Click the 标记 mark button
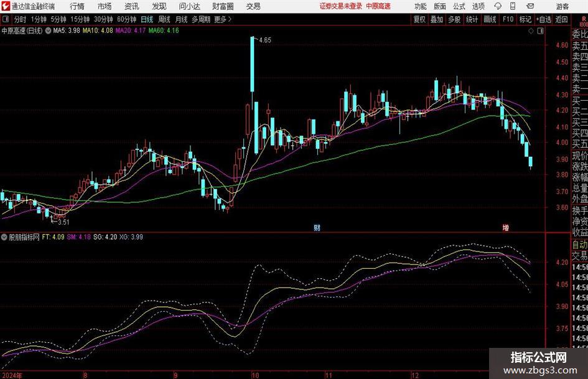This screenshot has height=379, width=588. (525, 19)
